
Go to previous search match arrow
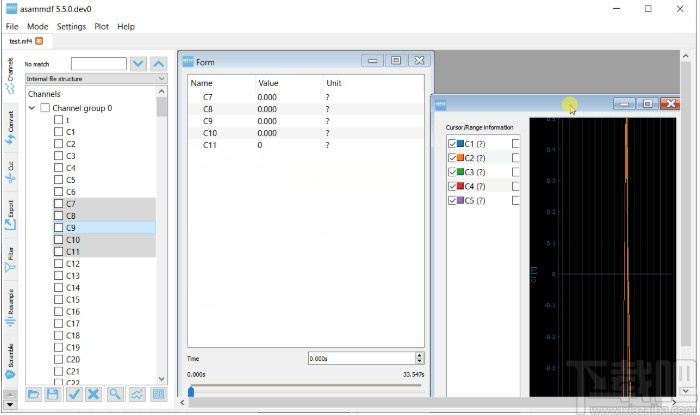coord(158,64)
